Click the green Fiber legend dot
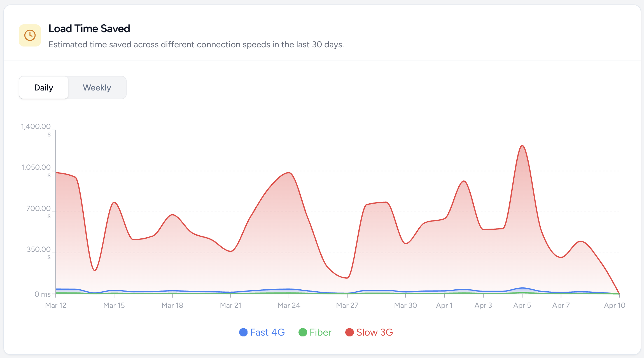Viewport: 644px width, 358px height. click(303, 332)
